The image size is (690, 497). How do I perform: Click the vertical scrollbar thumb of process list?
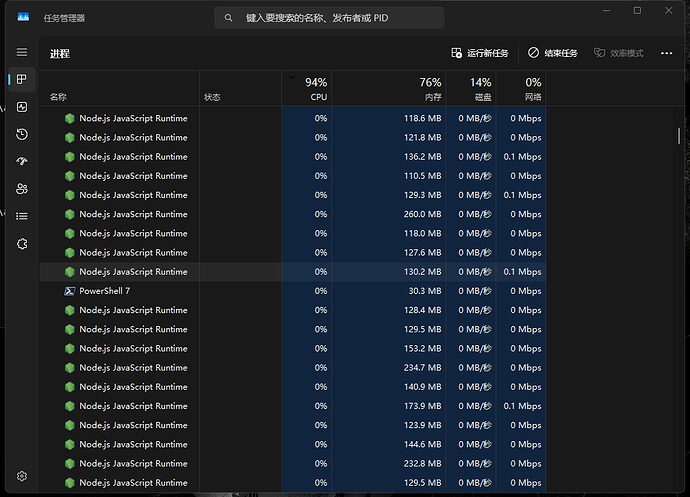pyautogui.click(x=679, y=136)
